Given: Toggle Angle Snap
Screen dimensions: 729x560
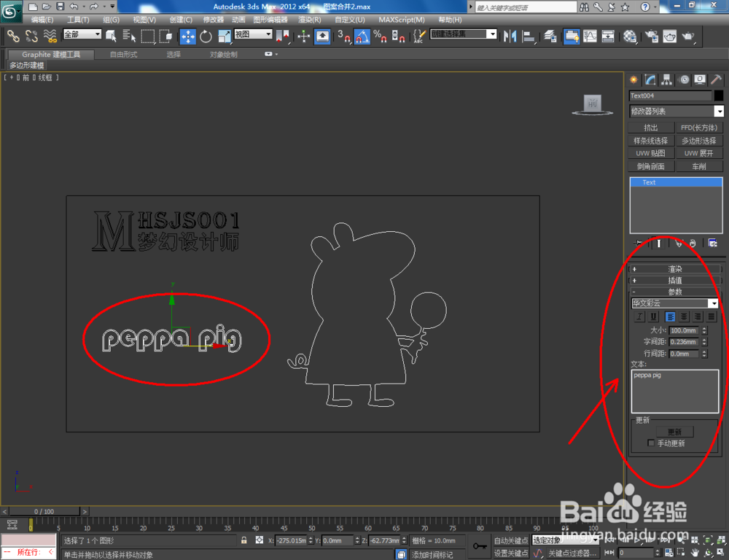Looking at the screenshot, I should pyautogui.click(x=362, y=36).
